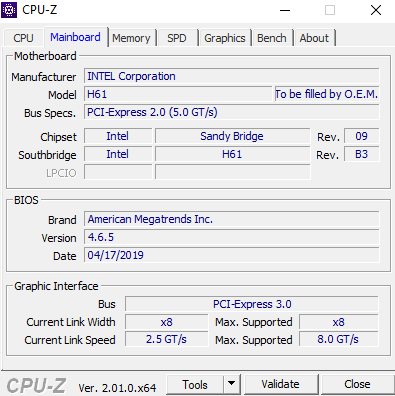Click the Manufacturer field INTEL Corporation
395x396 pixels.
coord(232,76)
